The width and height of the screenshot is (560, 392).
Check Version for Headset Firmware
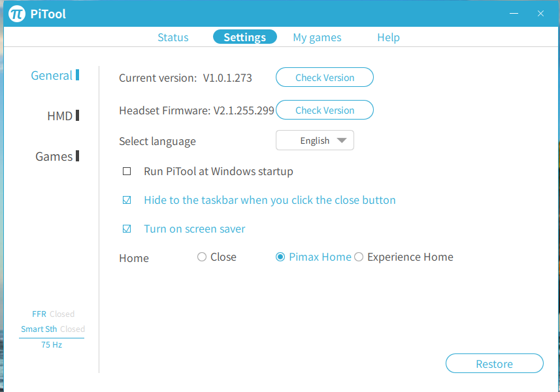coord(325,110)
